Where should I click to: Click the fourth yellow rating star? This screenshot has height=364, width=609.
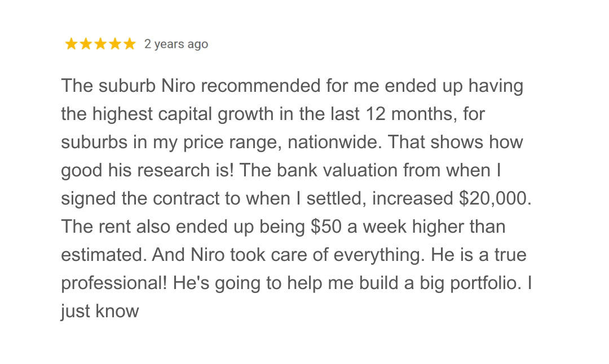click(115, 44)
